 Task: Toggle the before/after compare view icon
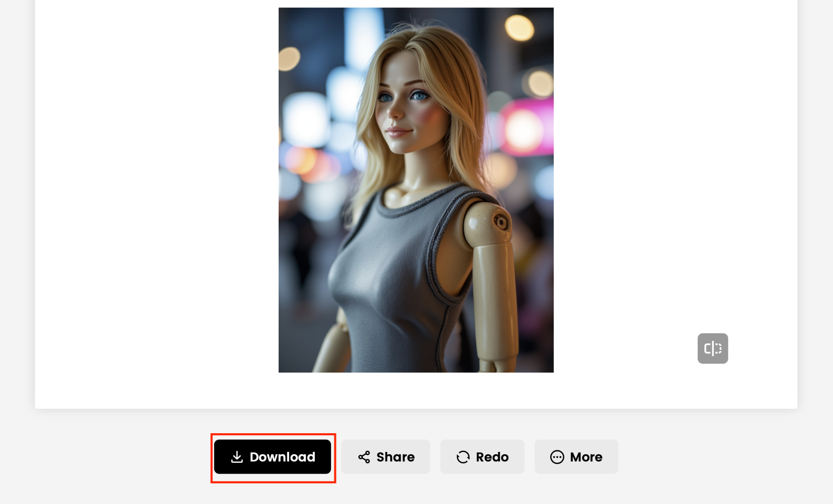point(713,348)
